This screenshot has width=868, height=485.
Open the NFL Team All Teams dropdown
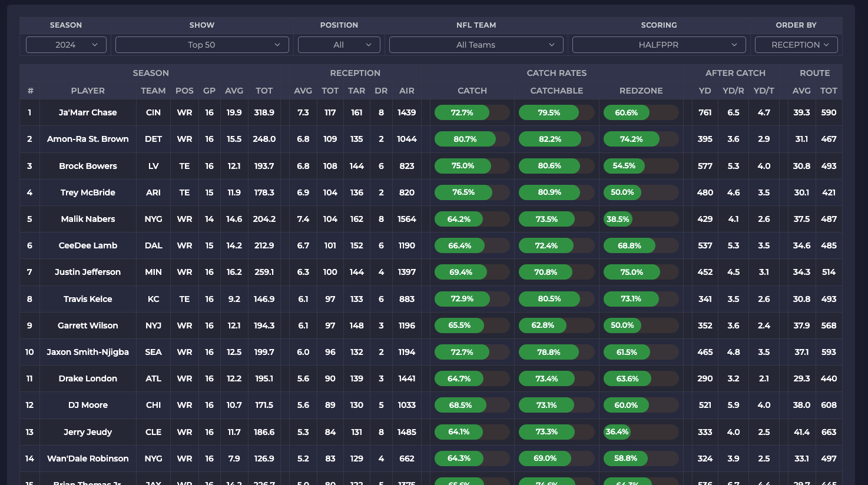(476, 45)
